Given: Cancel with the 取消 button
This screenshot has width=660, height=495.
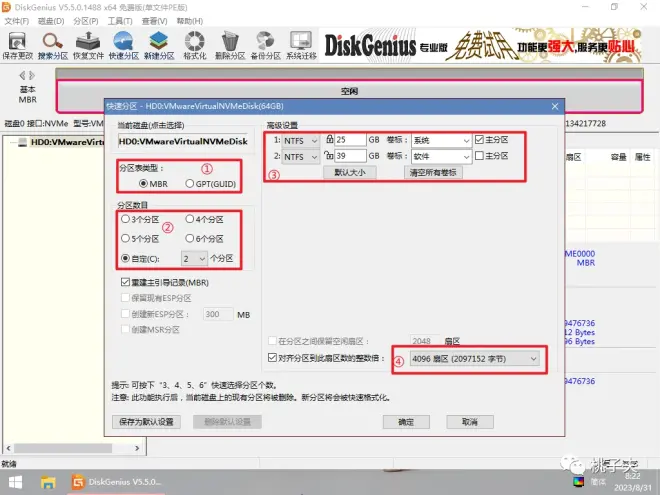Looking at the screenshot, I should 470,421.
